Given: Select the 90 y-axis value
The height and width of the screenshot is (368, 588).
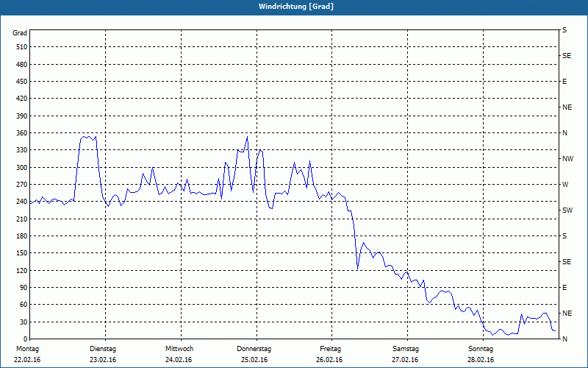Looking at the screenshot, I should [x=24, y=288].
